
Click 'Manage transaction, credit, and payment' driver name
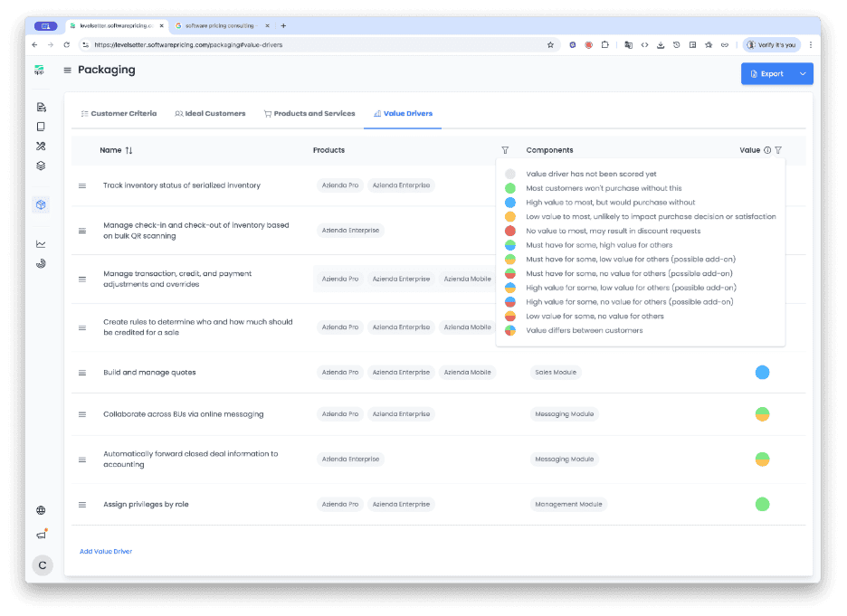tap(177, 280)
